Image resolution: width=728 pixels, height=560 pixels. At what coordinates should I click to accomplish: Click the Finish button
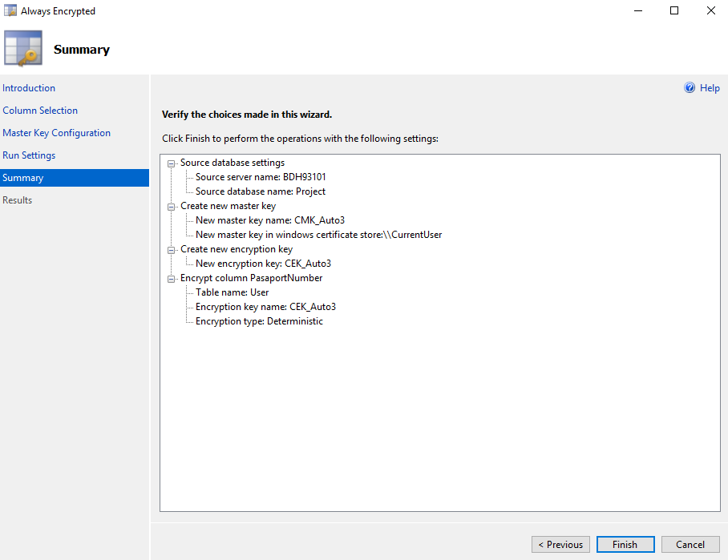(x=625, y=544)
